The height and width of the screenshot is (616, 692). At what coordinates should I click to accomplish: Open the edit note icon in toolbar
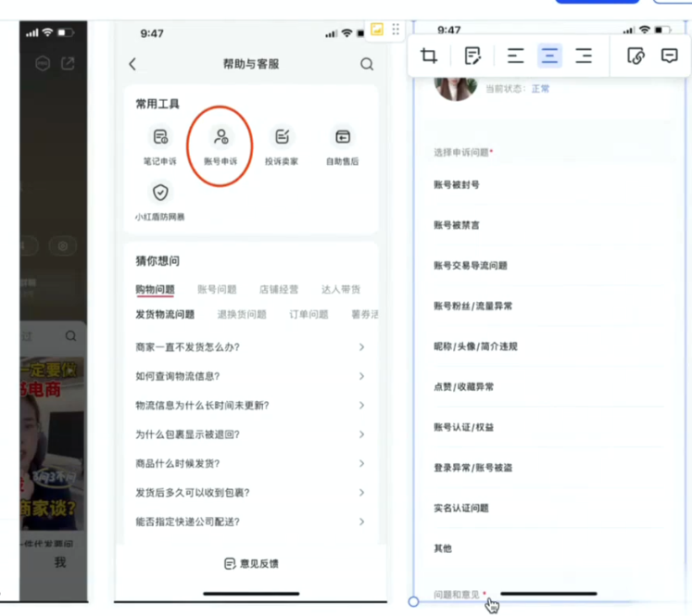click(x=472, y=56)
